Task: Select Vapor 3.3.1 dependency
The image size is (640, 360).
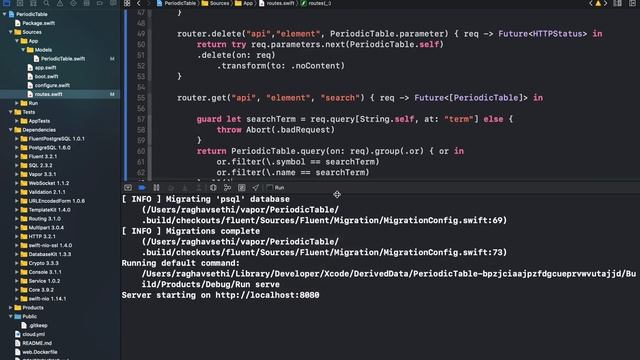Action: [x=42, y=174]
